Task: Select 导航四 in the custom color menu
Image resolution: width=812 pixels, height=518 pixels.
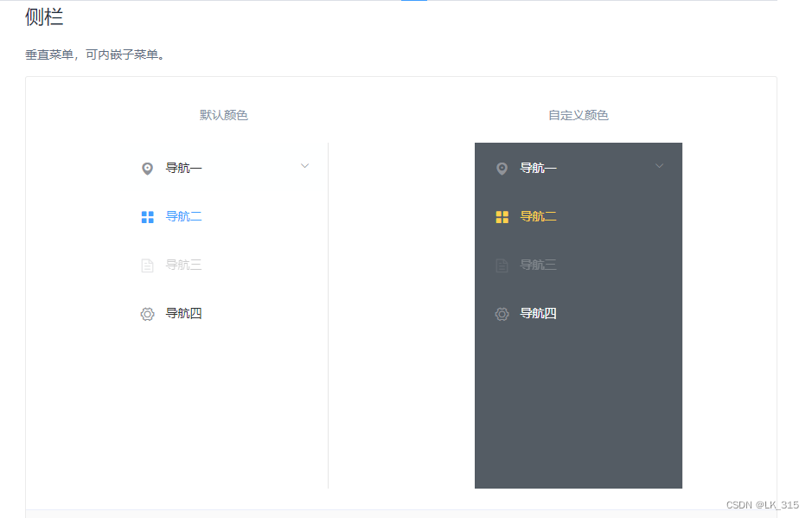Action: tap(540, 314)
